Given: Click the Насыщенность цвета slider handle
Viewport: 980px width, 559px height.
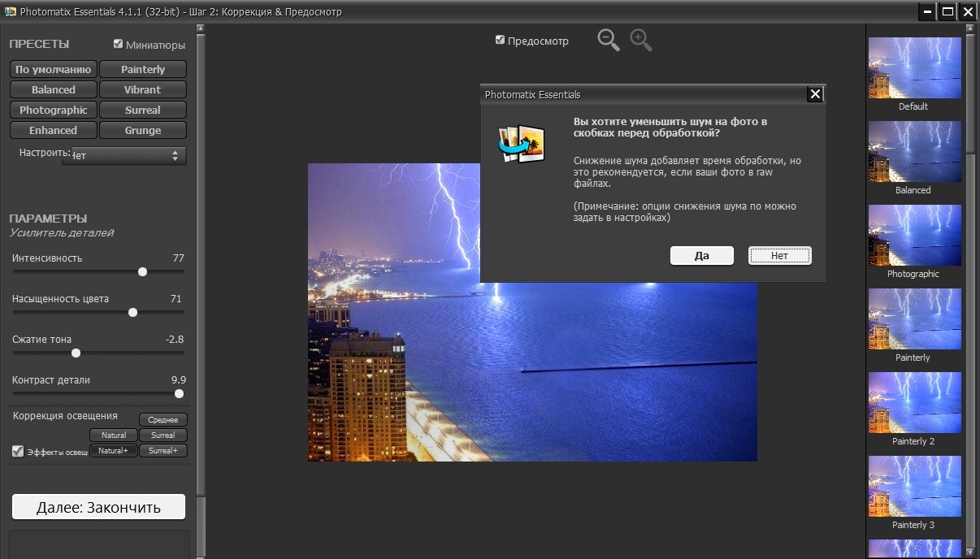Looking at the screenshot, I should coord(132,313).
